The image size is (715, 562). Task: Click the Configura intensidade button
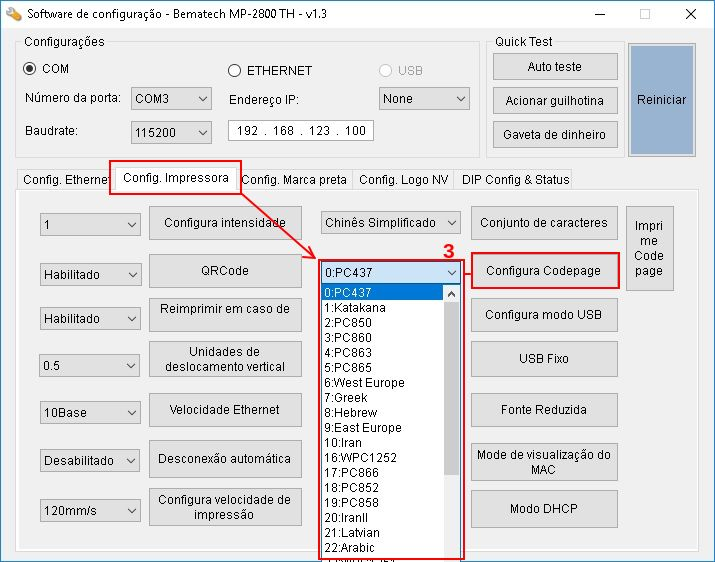tap(225, 223)
